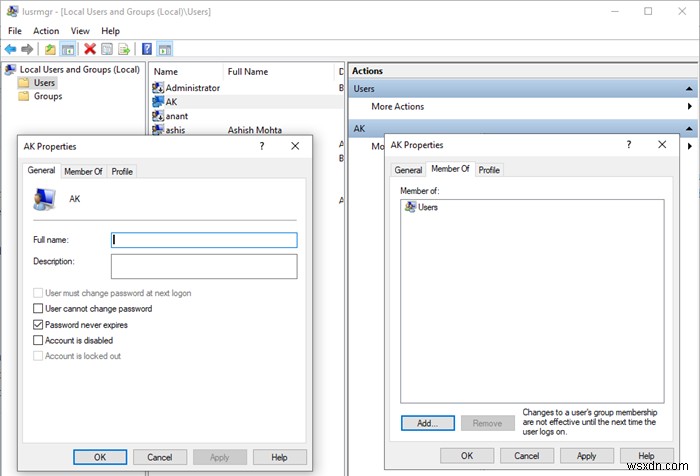Click the Groups folder icon in tree
The width and height of the screenshot is (700, 476).
pos(24,96)
